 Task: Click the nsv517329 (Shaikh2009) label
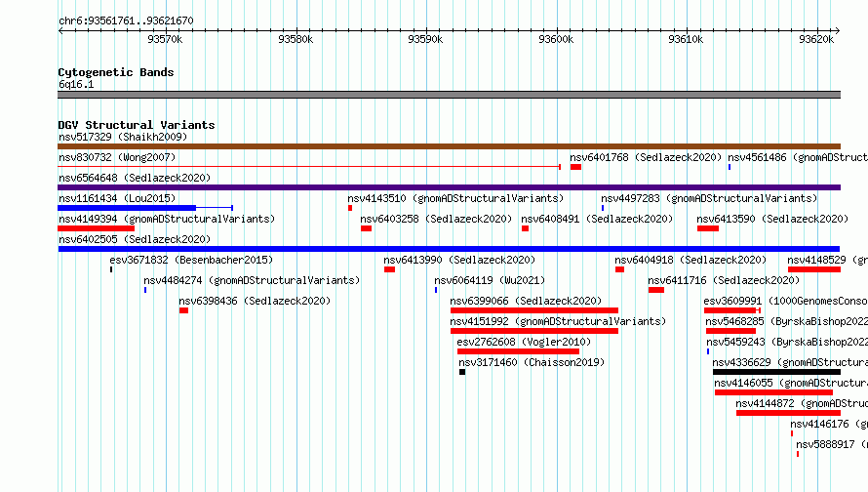tap(123, 137)
